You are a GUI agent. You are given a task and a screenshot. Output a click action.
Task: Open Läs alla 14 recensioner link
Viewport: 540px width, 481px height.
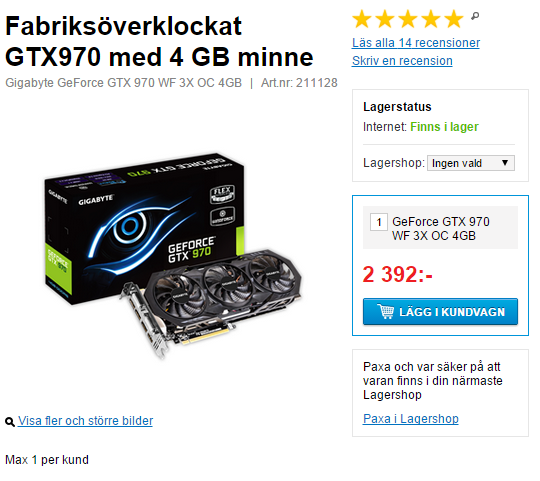pyautogui.click(x=416, y=43)
